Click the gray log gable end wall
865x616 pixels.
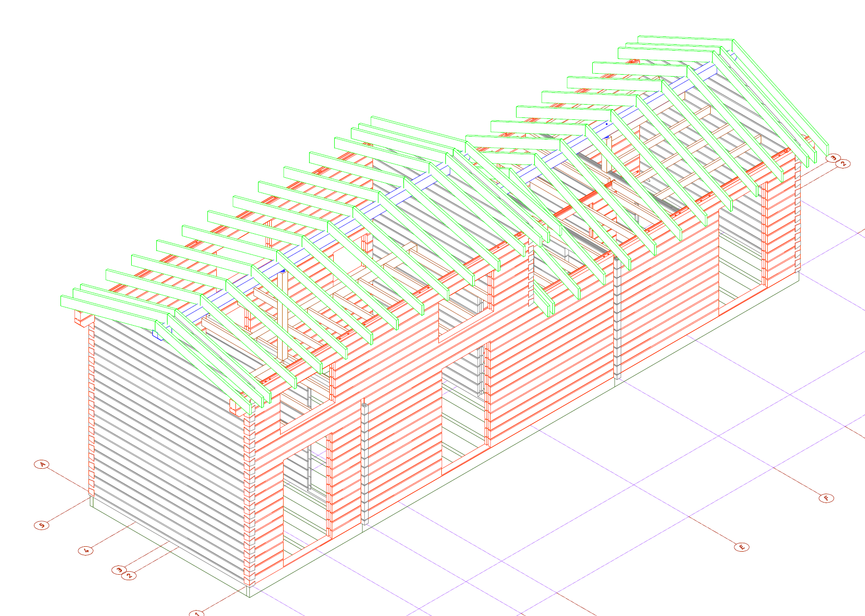(x=167, y=442)
